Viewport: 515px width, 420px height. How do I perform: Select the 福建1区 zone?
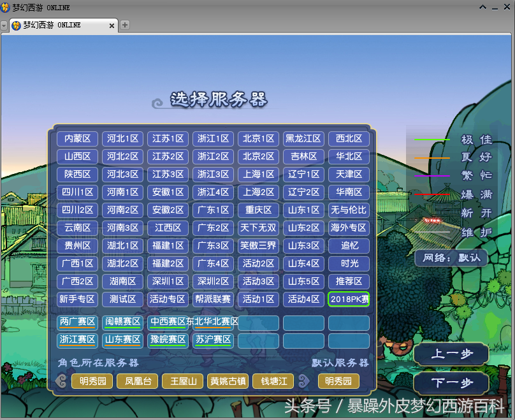(168, 245)
